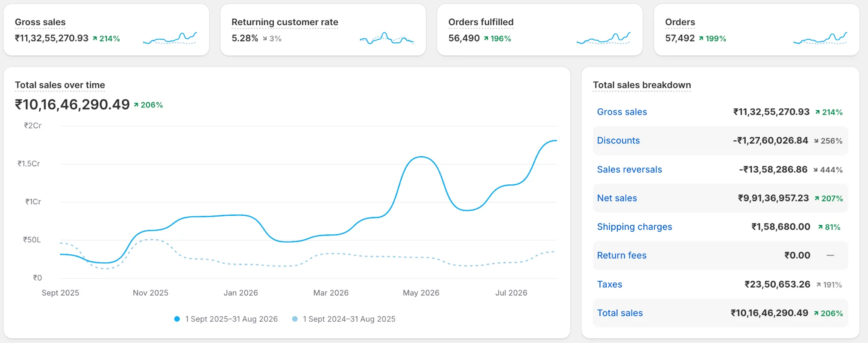Screen dimensions: 868x343
Task: Click the 191% up-arrow in Taxes row
Action: [829, 285]
